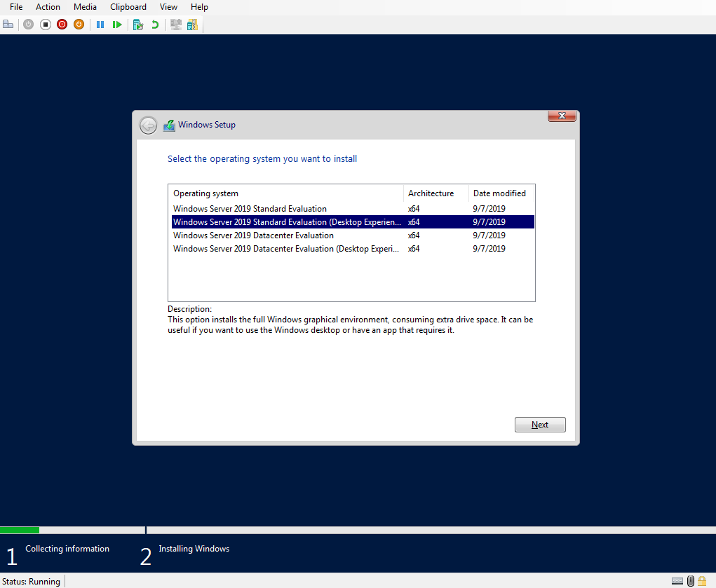Open the Action menu
Viewport: 716px width, 588px height.
click(48, 7)
